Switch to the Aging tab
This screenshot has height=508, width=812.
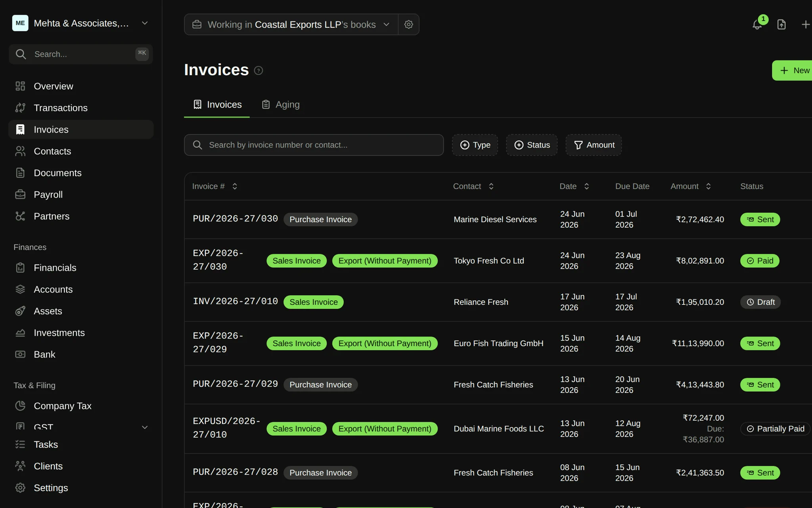click(281, 104)
